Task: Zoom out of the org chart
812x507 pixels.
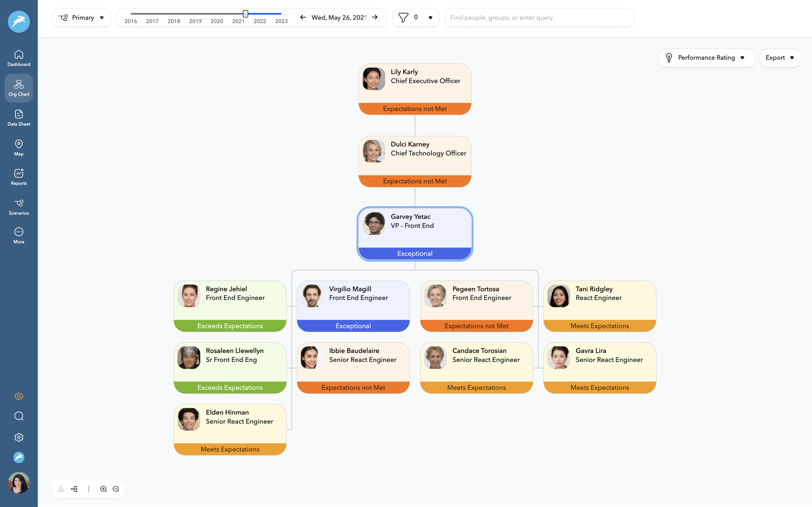Action: click(x=116, y=489)
